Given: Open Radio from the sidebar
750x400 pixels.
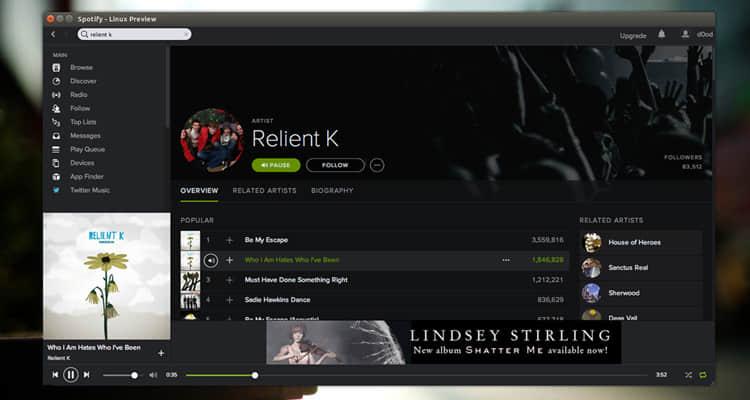Looking at the screenshot, I should [78, 95].
